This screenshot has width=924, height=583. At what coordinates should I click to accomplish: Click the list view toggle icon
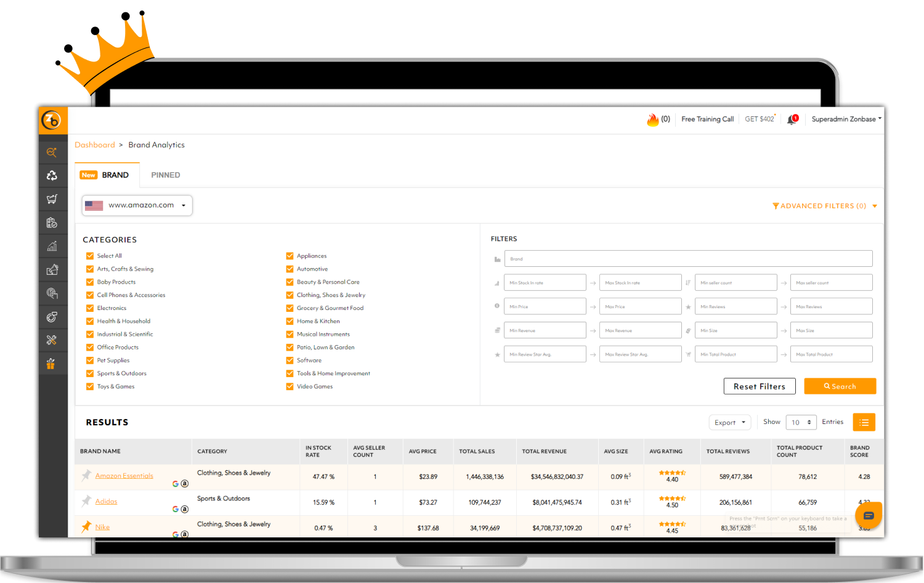point(864,422)
